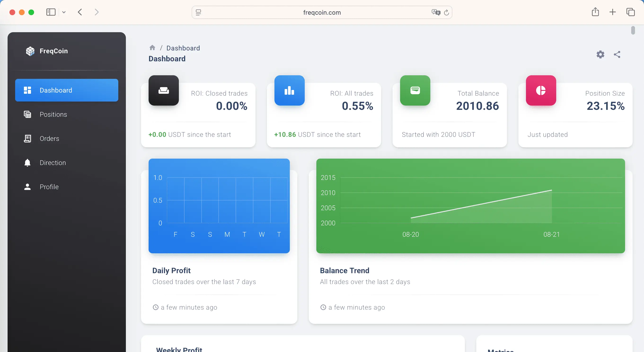Click the translate icon in address bar
This screenshot has height=352, width=644.
click(x=436, y=12)
